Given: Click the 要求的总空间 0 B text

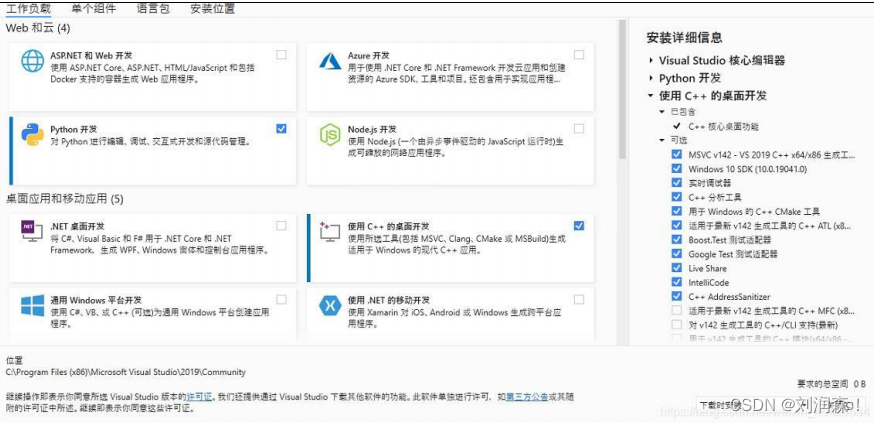Looking at the screenshot, I should pyautogui.click(x=832, y=384).
